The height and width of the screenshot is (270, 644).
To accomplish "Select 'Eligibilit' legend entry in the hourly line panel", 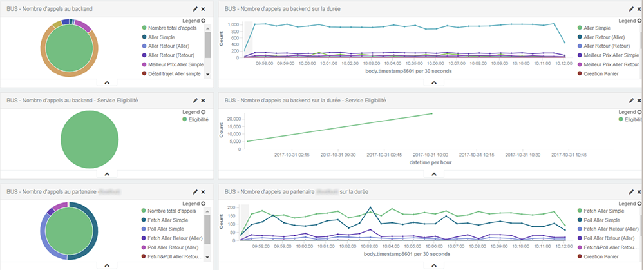I will (630, 120).
